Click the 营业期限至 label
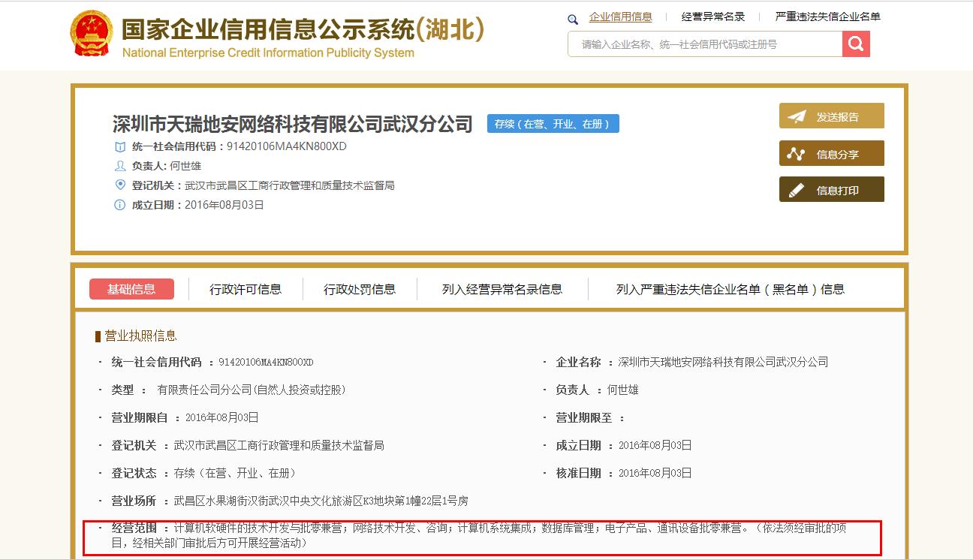The width and height of the screenshot is (973, 560). pos(584,418)
